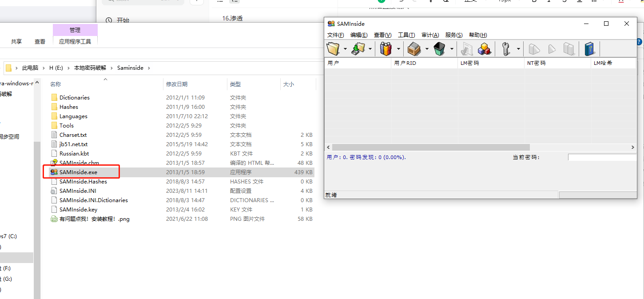The image size is (644, 299).
Task: Expand the import folder dropdown arrow
Action: coord(345,49)
